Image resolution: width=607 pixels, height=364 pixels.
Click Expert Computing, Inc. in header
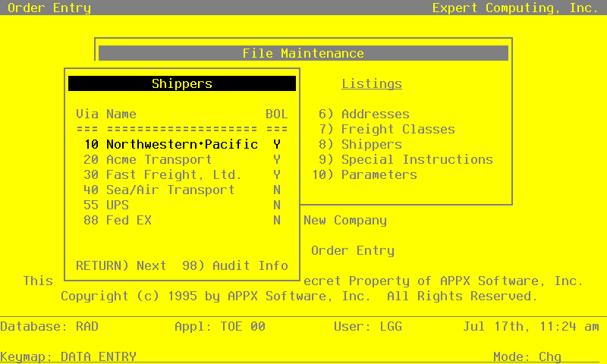click(516, 8)
